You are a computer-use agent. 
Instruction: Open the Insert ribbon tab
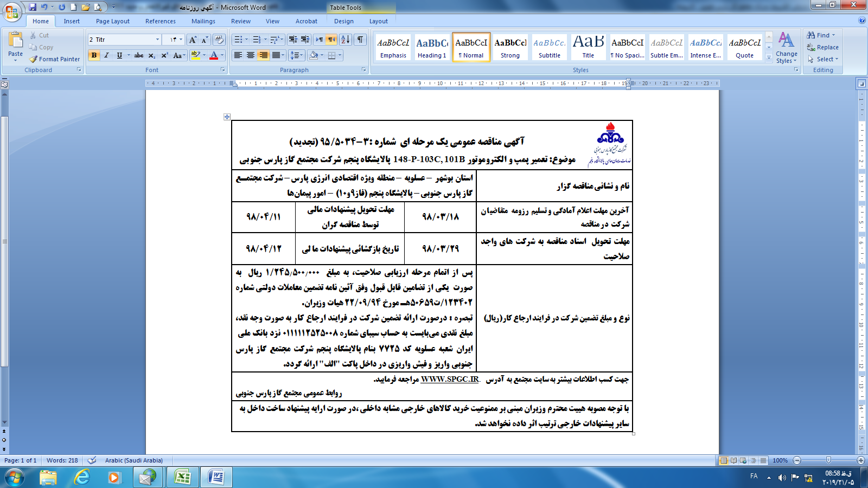point(72,21)
